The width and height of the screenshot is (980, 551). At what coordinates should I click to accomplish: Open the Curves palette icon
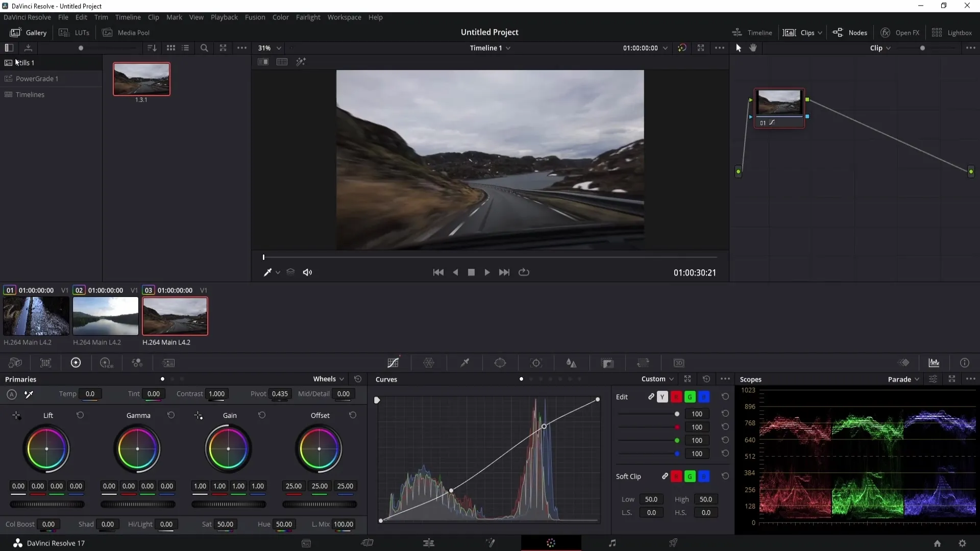393,363
